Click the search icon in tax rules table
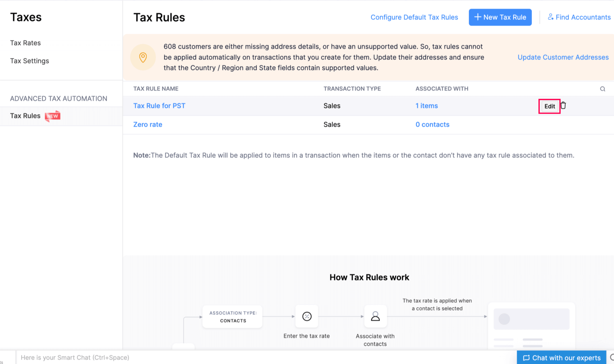The width and height of the screenshot is (614, 364). tap(603, 89)
